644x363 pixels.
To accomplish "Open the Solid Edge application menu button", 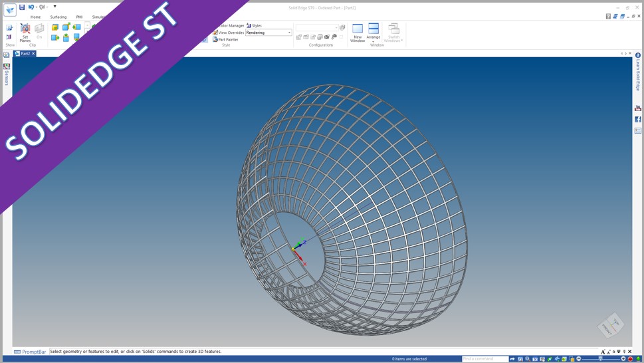I will tap(10, 10).
